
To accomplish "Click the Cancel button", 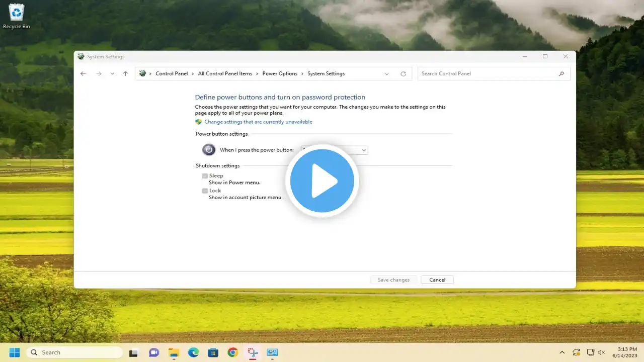I will (x=437, y=280).
